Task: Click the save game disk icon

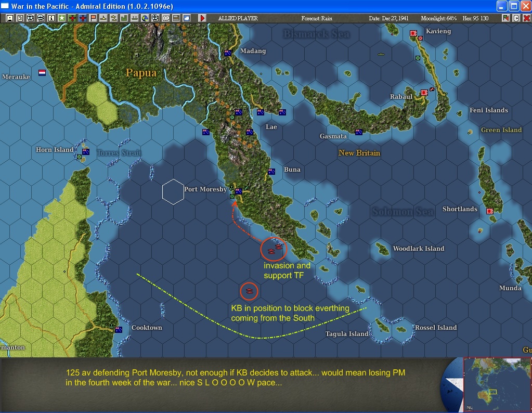Action: pos(10,18)
